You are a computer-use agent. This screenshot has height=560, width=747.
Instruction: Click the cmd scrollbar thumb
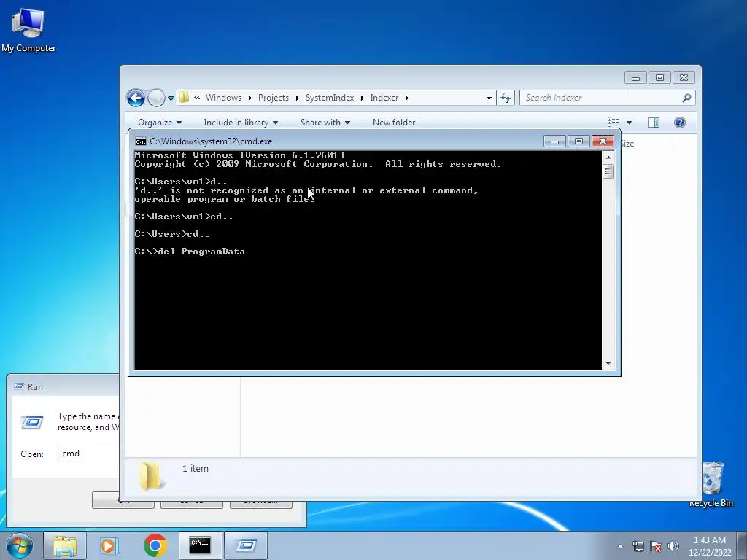[608, 171]
